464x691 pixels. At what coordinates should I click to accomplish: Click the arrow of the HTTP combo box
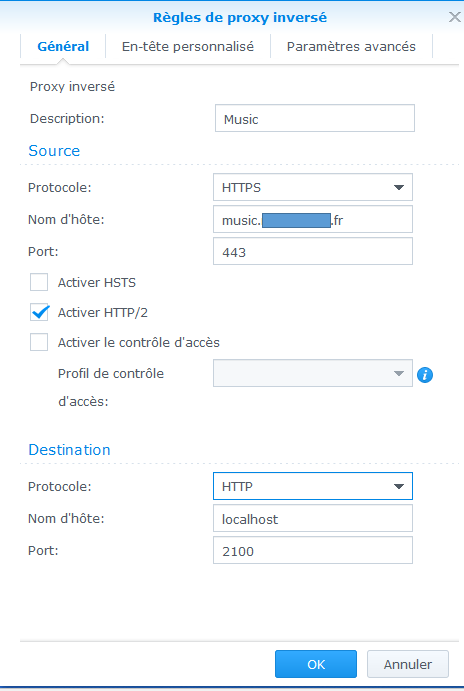click(x=399, y=487)
